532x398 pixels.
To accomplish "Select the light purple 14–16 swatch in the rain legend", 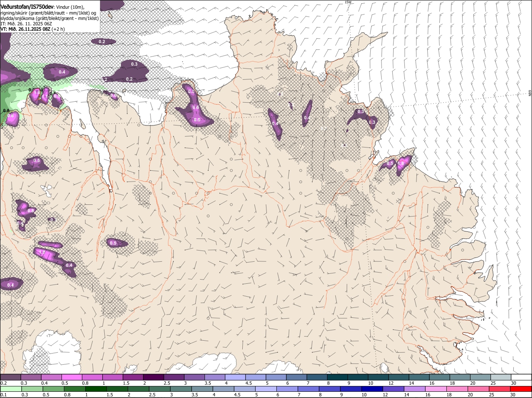I will (415, 388).
